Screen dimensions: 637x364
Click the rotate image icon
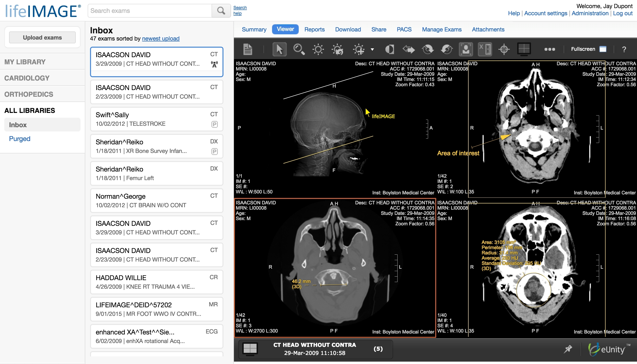pos(428,49)
